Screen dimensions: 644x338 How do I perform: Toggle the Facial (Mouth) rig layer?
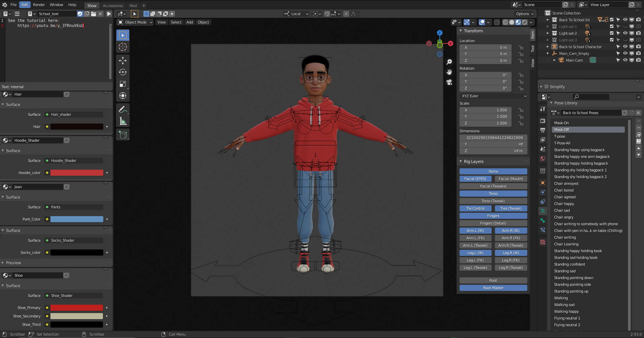pyautogui.click(x=510, y=179)
